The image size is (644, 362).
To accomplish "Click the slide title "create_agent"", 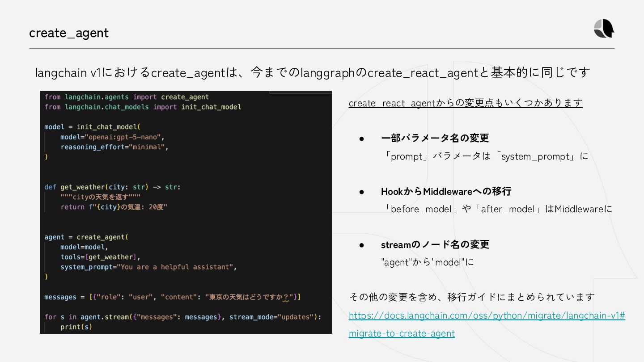I will pos(69,33).
